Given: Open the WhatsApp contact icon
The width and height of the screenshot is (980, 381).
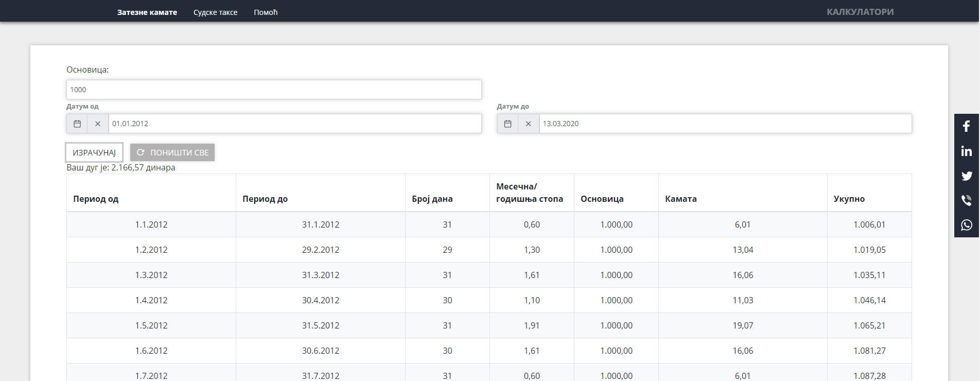Looking at the screenshot, I should pyautogui.click(x=967, y=225).
